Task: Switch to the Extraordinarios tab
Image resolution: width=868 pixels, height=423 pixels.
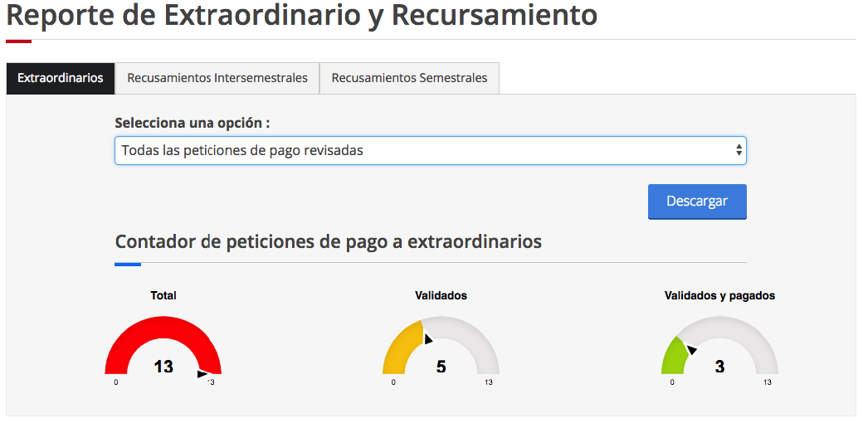Action: coord(61,78)
